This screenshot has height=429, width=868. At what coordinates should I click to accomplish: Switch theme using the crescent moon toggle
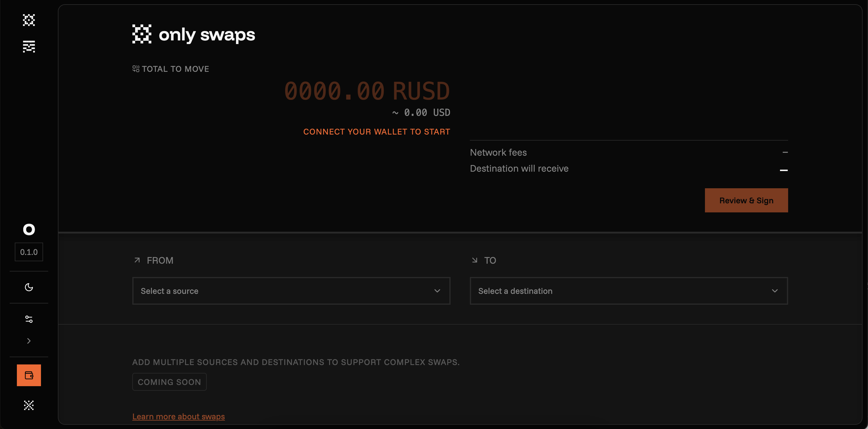coord(29,287)
